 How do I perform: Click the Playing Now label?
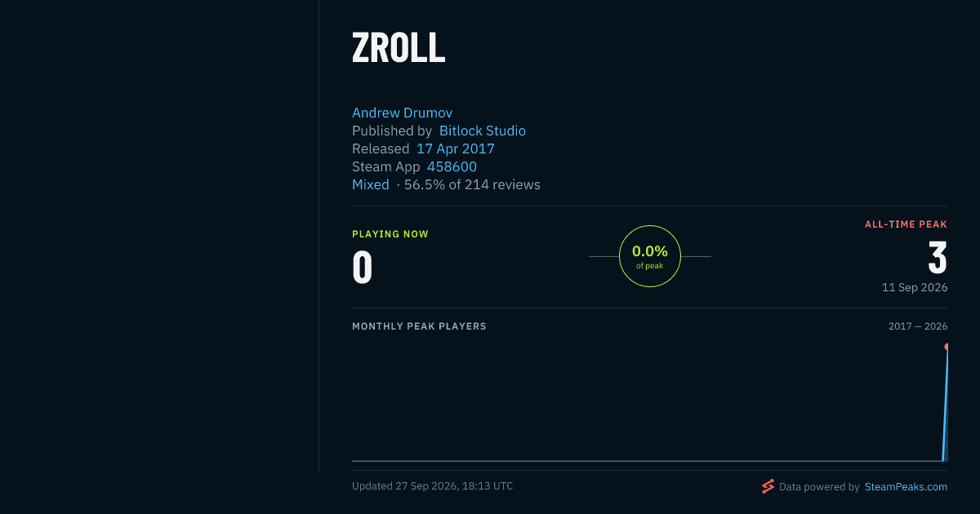(x=390, y=234)
